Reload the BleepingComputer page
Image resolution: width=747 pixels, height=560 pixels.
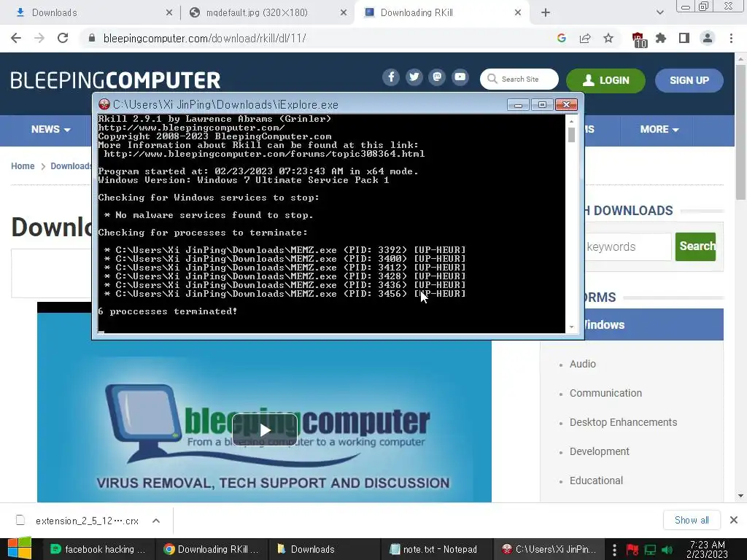(63, 38)
